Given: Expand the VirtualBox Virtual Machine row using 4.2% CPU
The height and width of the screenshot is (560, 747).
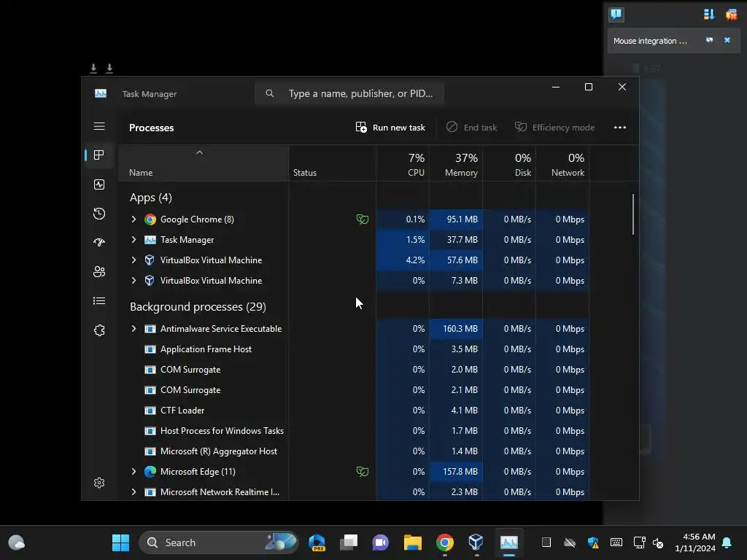Looking at the screenshot, I should click(x=134, y=260).
